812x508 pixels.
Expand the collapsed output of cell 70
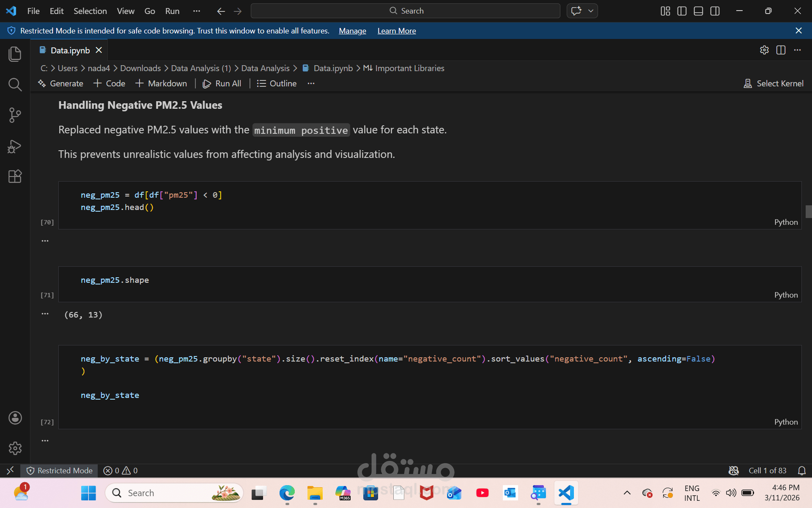45,241
